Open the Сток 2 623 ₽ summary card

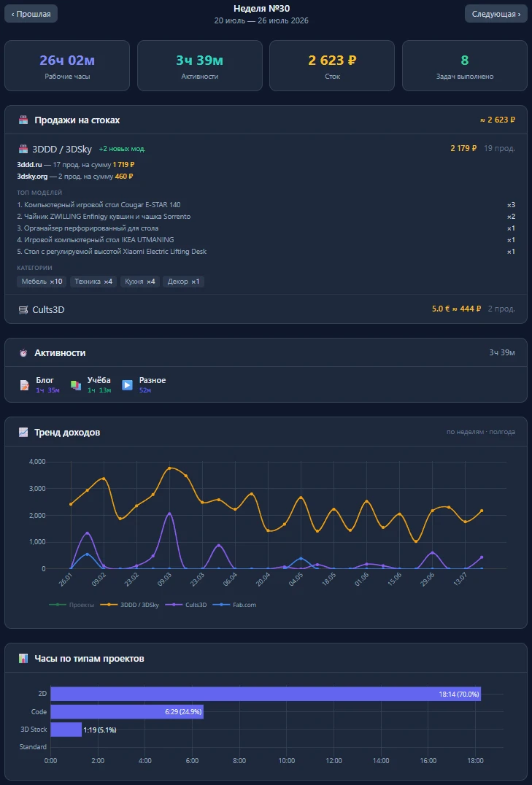(332, 66)
